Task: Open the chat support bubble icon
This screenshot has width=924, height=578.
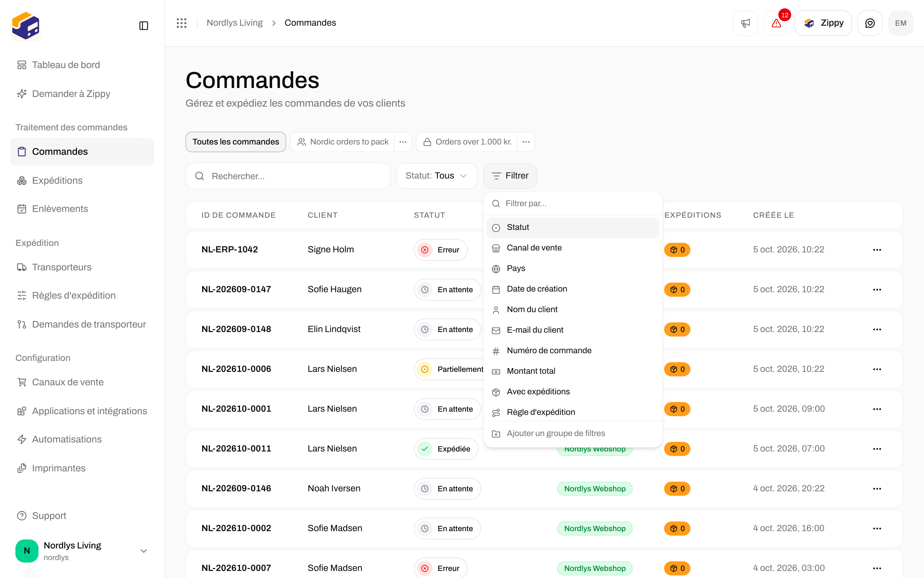Action: (870, 23)
